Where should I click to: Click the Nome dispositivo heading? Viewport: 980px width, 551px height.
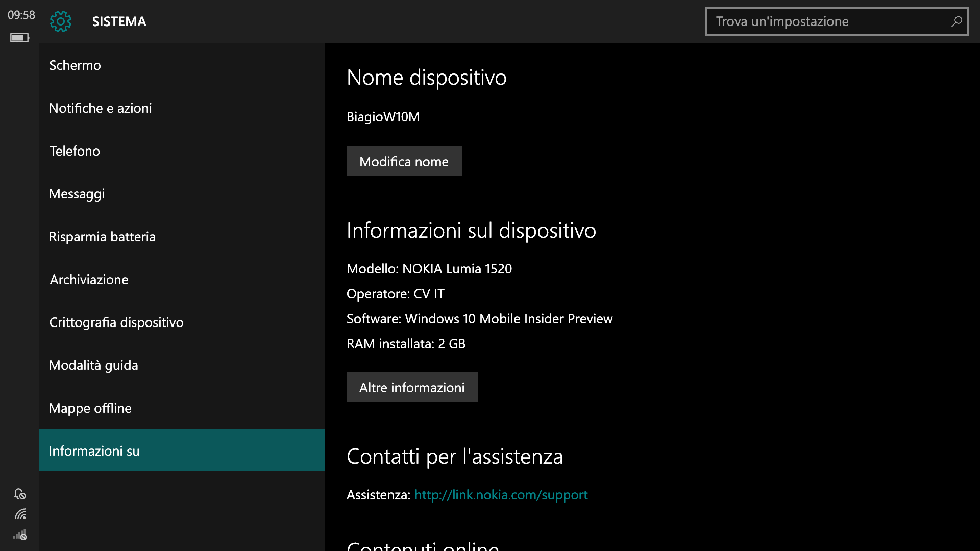427,78
